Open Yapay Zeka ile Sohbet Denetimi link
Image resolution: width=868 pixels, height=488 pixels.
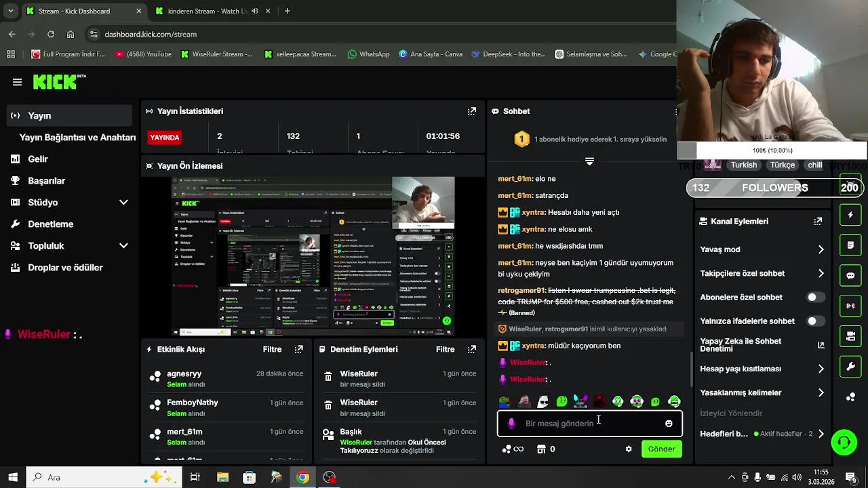762,345
